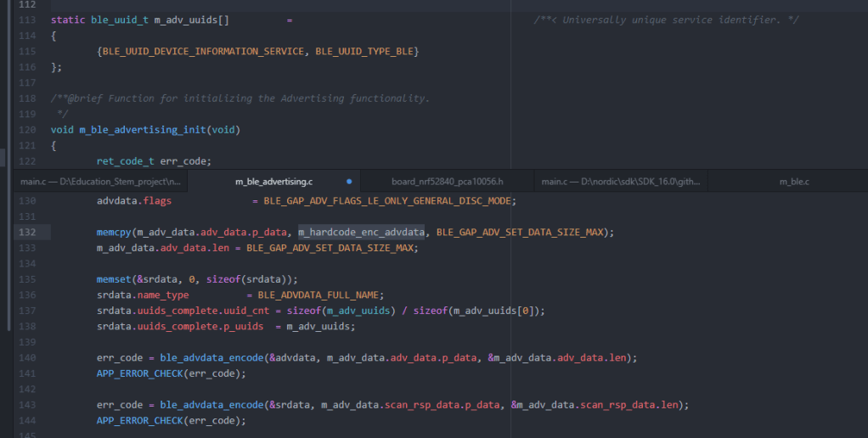Image resolution: width=868 pixels, height=438 pixels.
Task: Click line number 113 in the gutter
Action: [x=27, y=20]
